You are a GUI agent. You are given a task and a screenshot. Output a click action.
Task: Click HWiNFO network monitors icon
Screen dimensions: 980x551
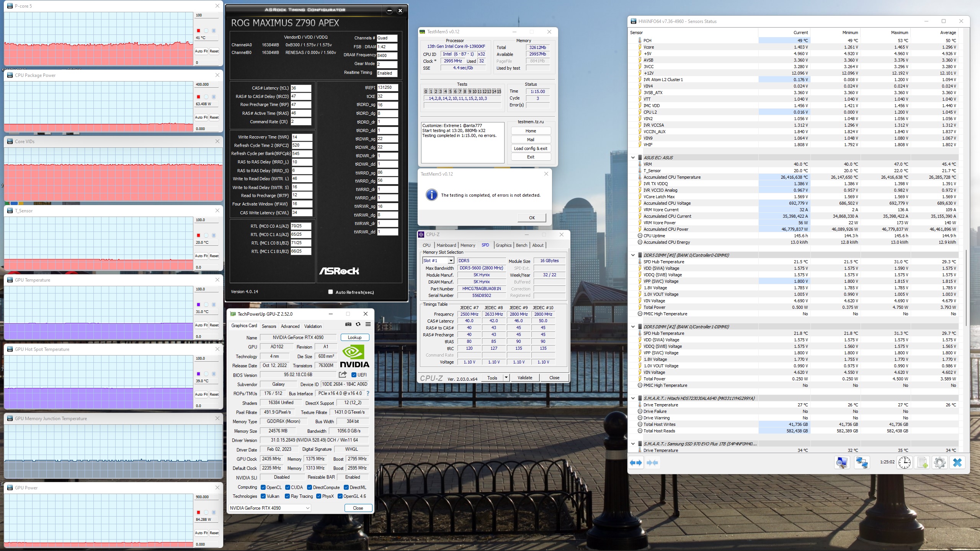coord(862,462)
